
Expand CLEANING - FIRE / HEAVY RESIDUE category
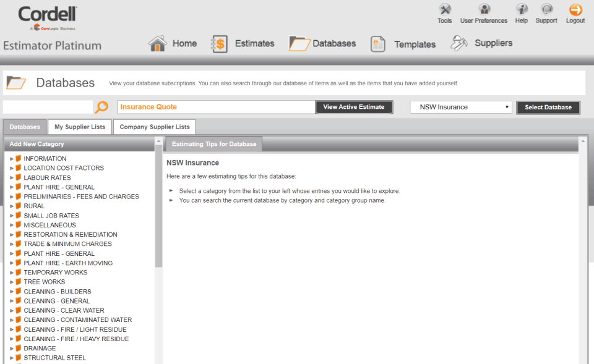pyautogui.click(x=11, y=339)
